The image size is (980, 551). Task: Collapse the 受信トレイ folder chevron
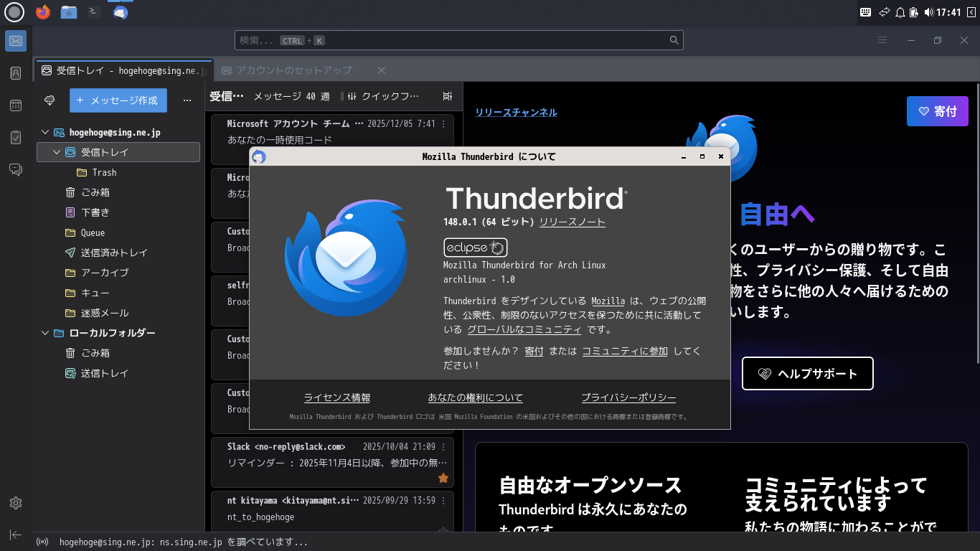pyautogui.click(x=57, y=152)
